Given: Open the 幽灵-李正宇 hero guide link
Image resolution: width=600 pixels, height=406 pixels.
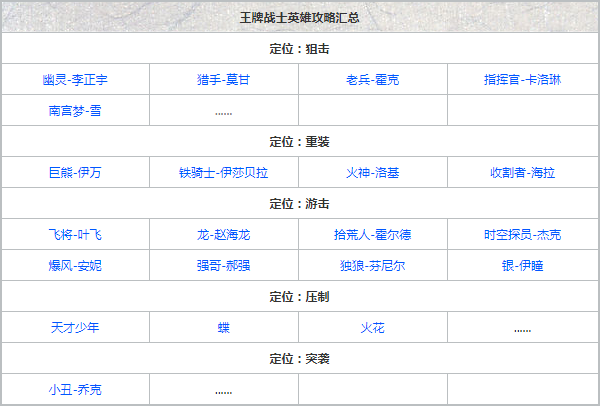Looking at the screenshot, I should (75, 79).
